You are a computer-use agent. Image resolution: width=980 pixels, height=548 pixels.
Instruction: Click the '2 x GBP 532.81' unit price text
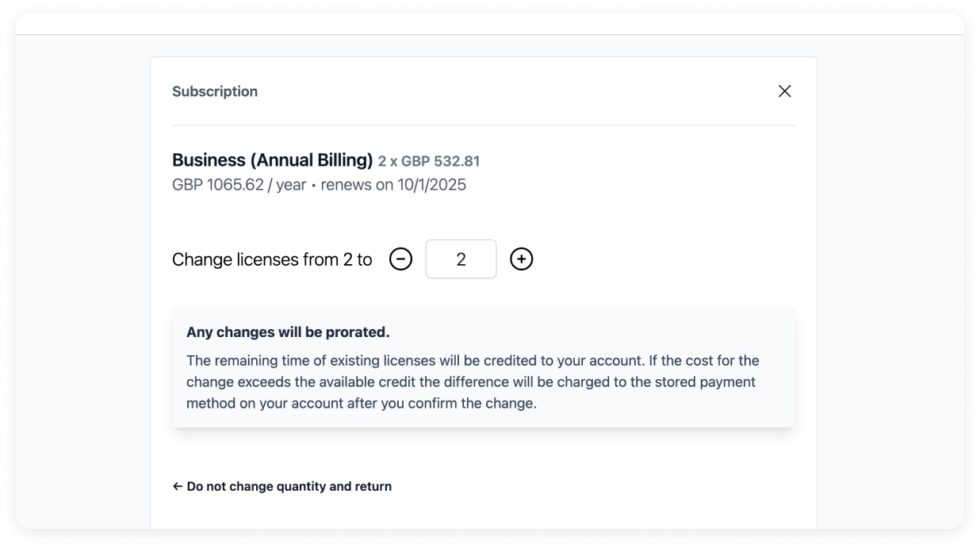pyautogui.click(x=429, y=162)
